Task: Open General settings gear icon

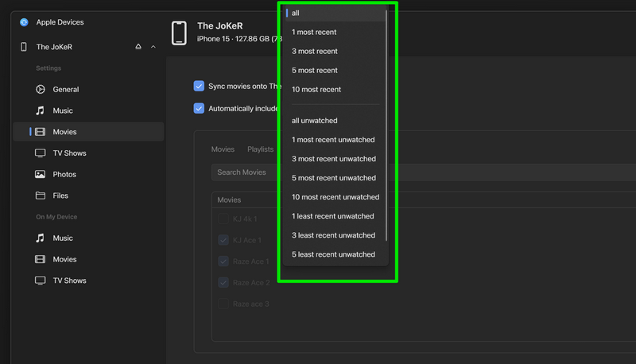Action: click(x=40, y=90)
